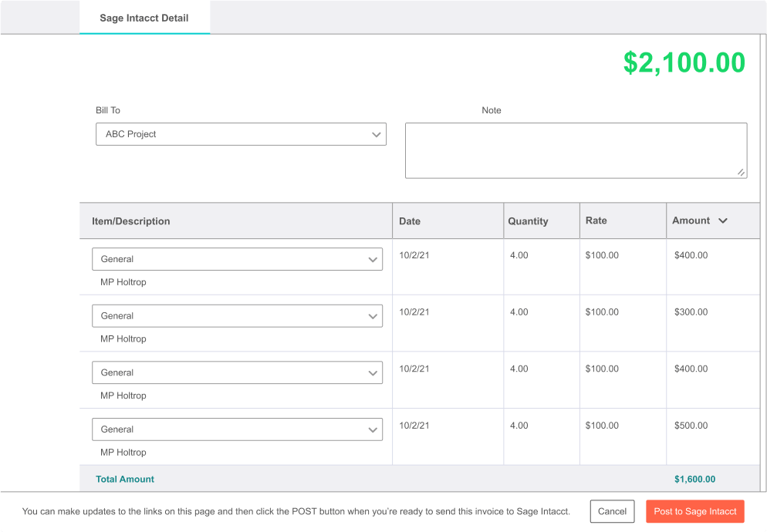
Task: Sort by the Amount column chevron
Action: (x=722, y=221)
